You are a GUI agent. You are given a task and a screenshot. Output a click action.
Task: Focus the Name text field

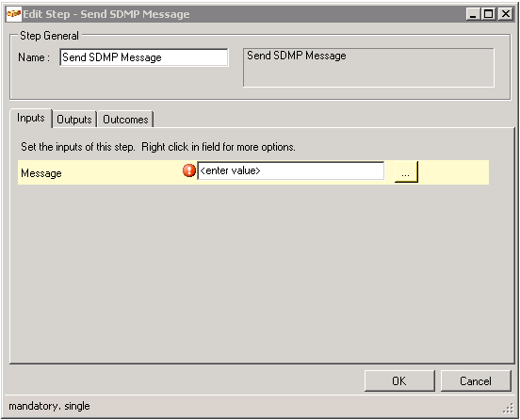tap(144, 57)
